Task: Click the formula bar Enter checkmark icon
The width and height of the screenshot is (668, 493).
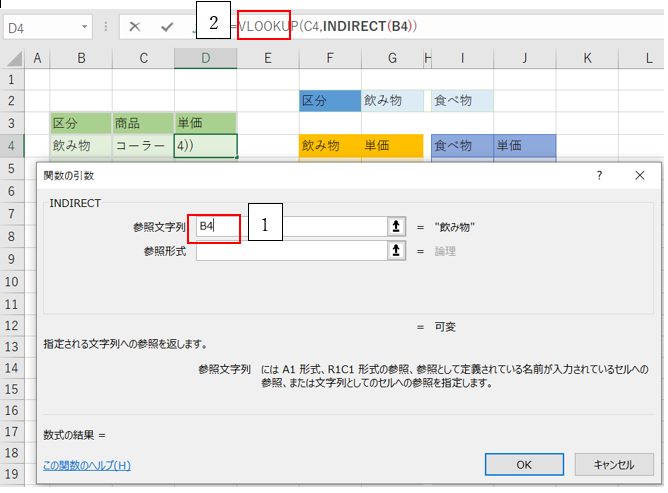Action: pyautogui.click(x=167, y=27)
